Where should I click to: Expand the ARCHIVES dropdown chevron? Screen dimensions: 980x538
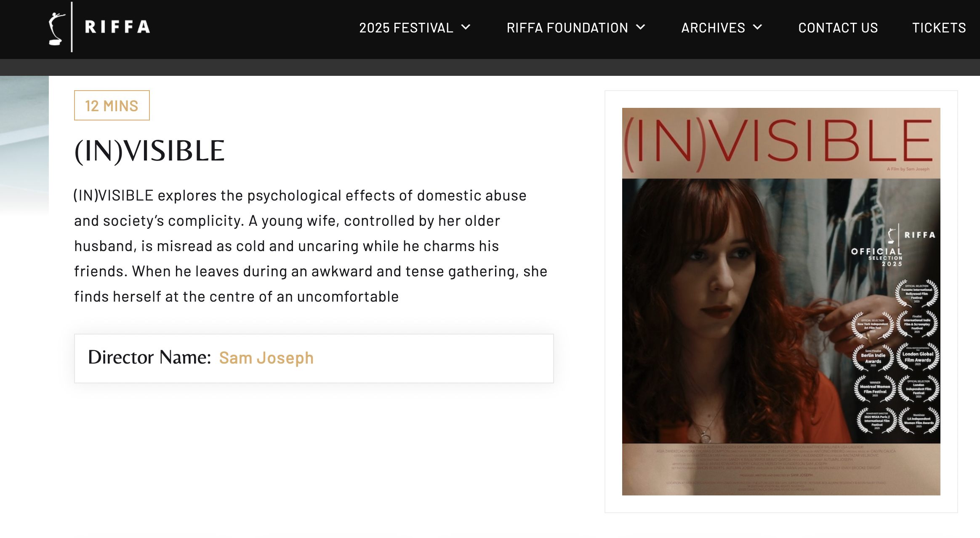coord(759,28)
